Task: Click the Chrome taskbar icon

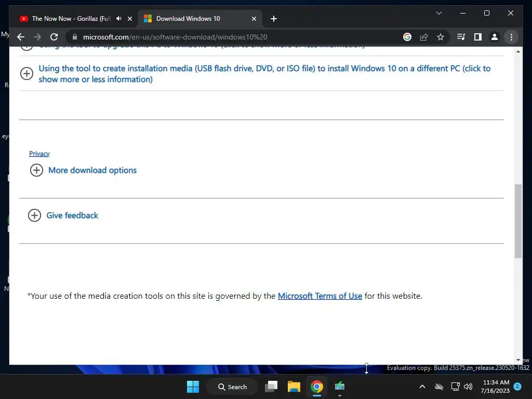Action: (316, 387)
